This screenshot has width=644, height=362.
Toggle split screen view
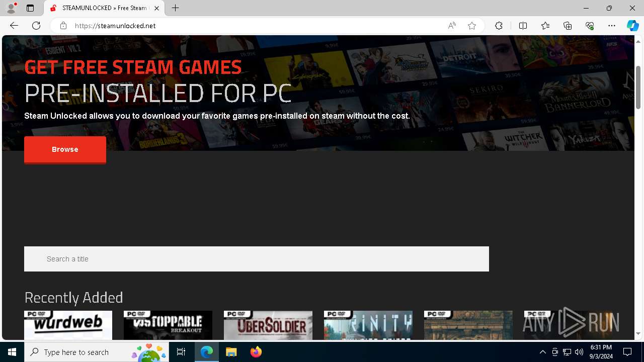(523, 26)
